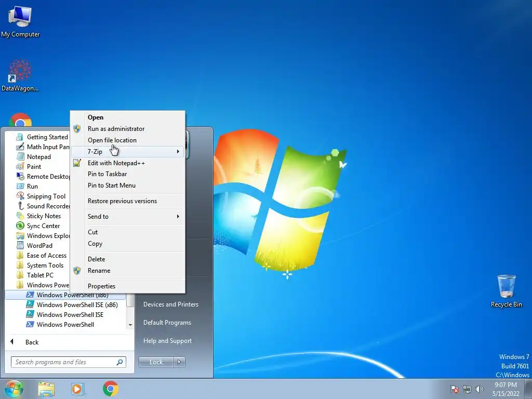This screenshot has height=399, width=532.
Task: Expand the Send to submenu
Action: [128, 217]
